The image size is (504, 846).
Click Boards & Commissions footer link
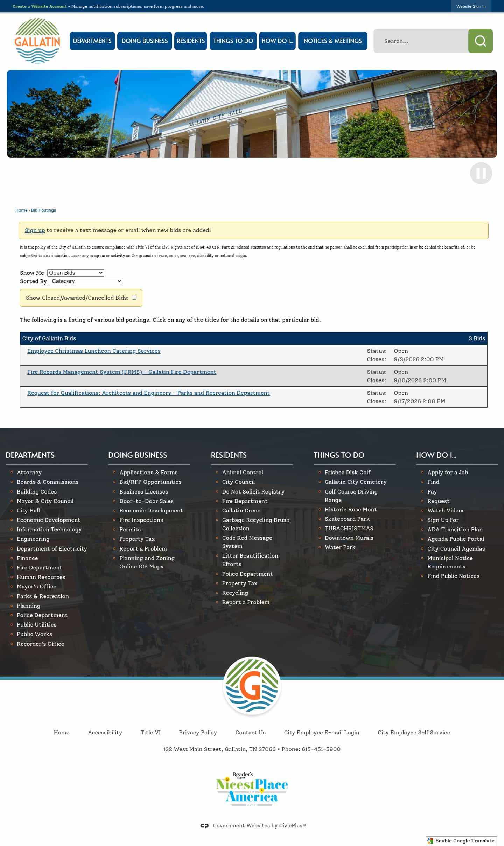pyautogui.click(x=48, y=482)
